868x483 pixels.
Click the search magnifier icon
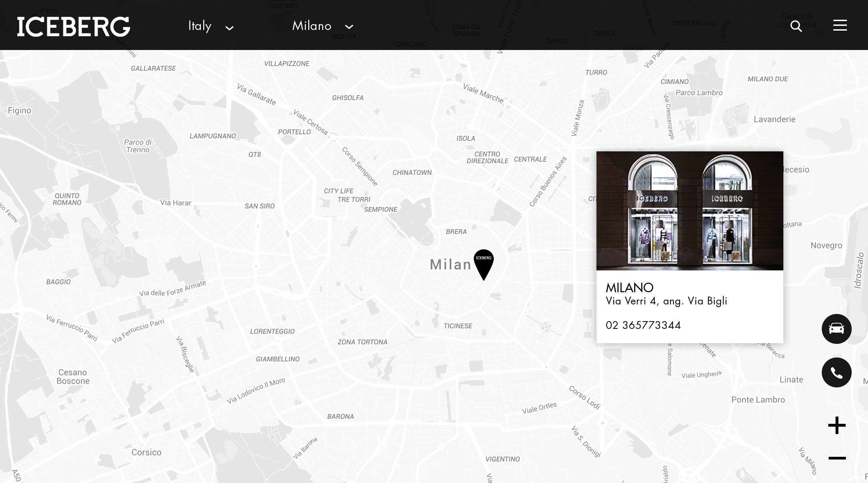click(796, 26)
